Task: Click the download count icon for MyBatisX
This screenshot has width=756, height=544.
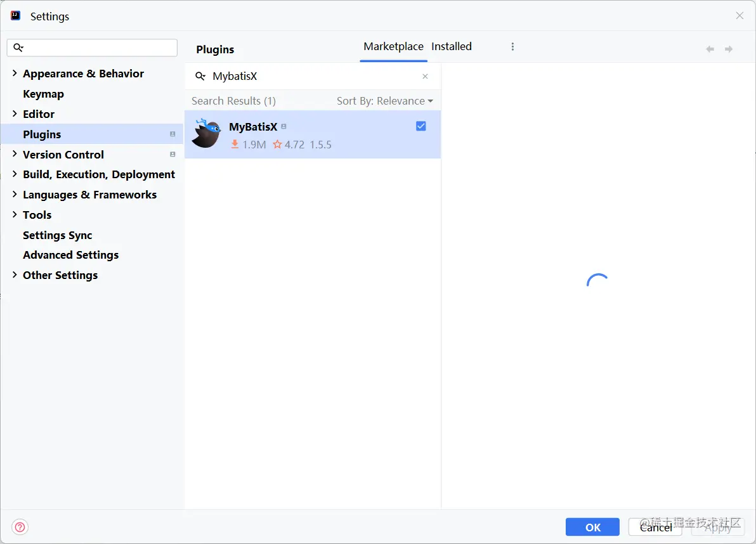Action: tap(235, 144)
